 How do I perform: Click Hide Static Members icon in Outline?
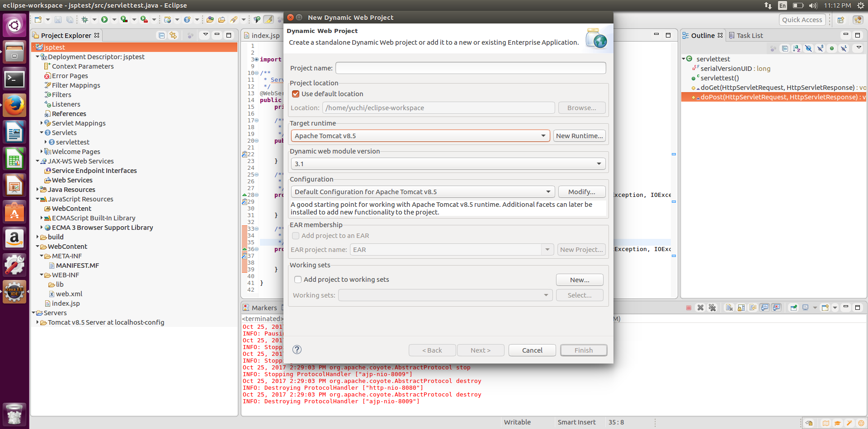tap(820, 48)
